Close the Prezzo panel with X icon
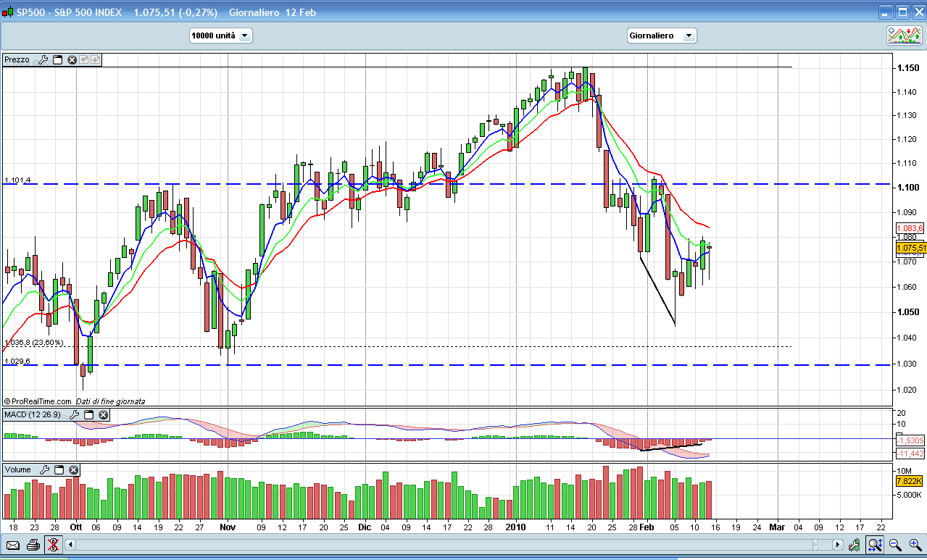The height and width of the screenshot is (560, 927). click(72, 60)
